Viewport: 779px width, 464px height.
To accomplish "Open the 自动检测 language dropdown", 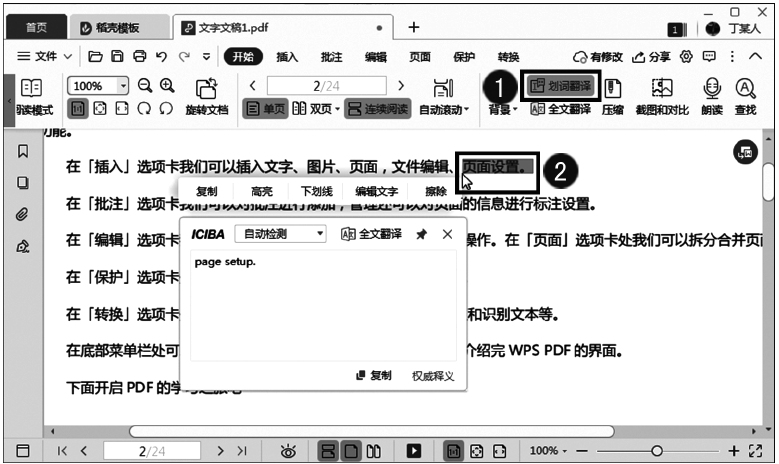I will (280, 234).
